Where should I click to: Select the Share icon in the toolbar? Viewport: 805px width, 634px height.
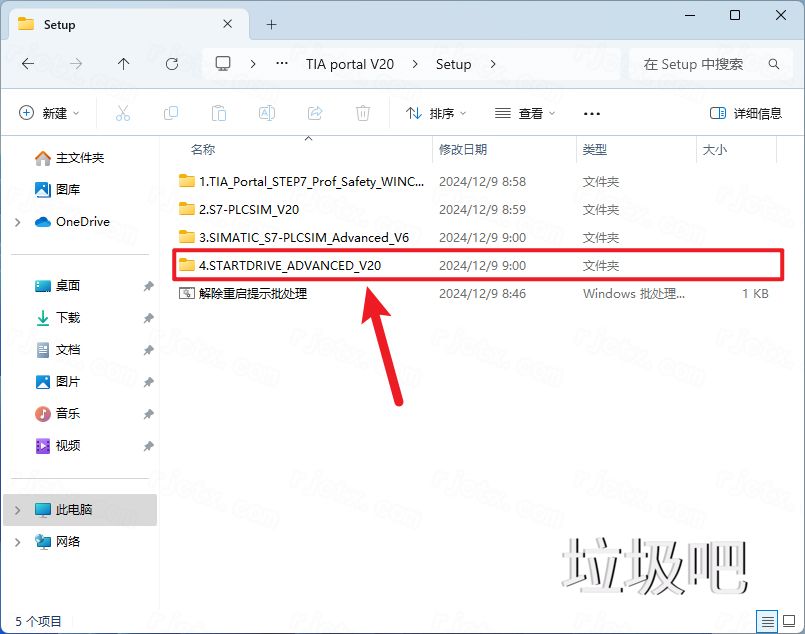(315, 112)
